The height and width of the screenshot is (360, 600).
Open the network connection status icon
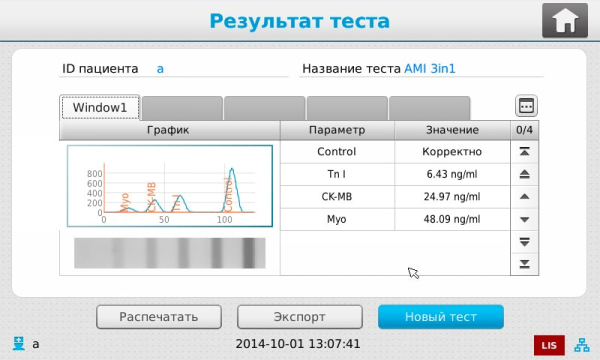pyautogui.click(x=582, y=345)
